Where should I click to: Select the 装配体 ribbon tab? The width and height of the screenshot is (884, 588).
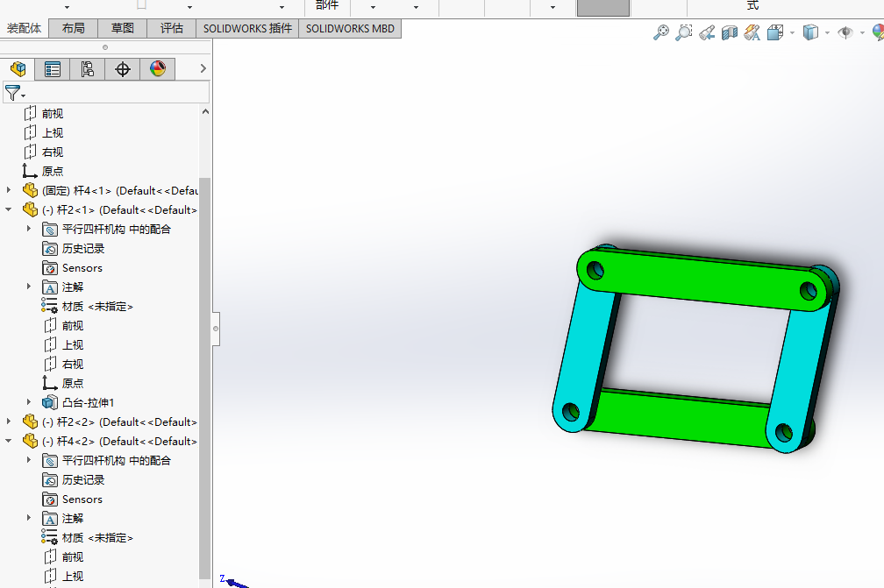(25, 29)
